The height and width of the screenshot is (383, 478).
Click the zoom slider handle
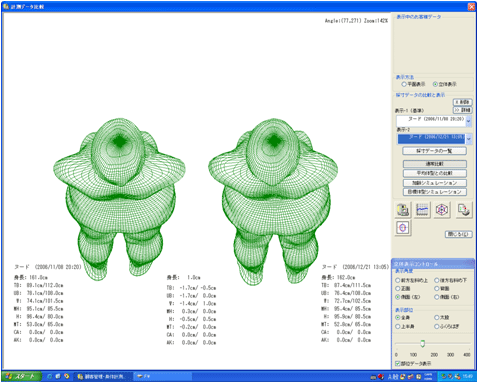coord(422,343)
